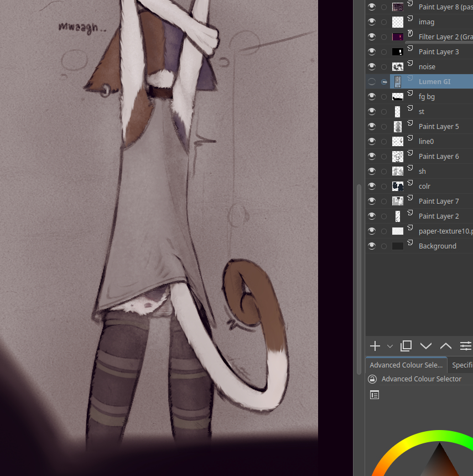
Task: Open the Specific Colour Selector tab
Action: pos(461,365)
